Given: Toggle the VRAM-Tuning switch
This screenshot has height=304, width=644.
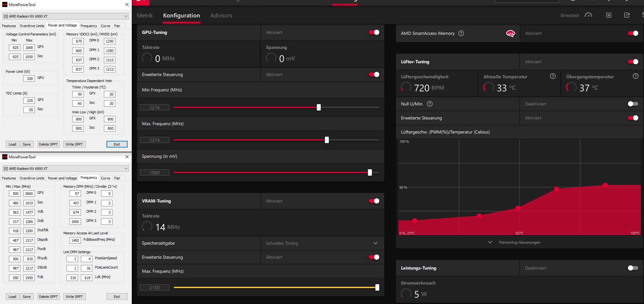Looking at the screenshot, I should [374, 201].
